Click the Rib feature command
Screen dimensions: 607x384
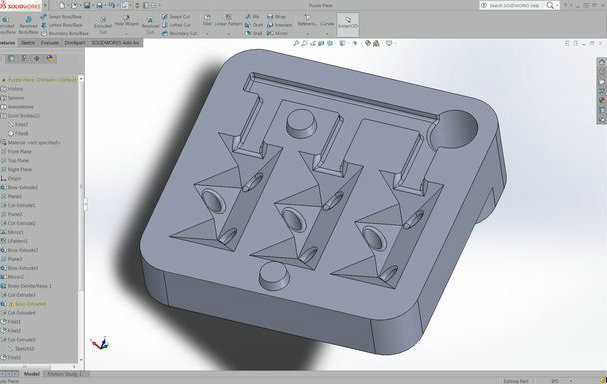click(252, 17)
